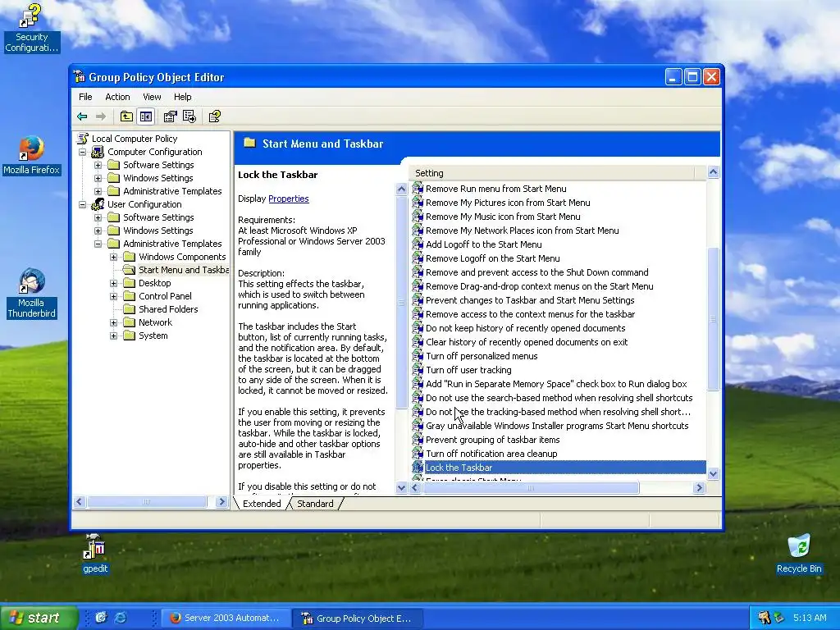840x630 pixels.
Task: Open the Properties link
Action: tap(288, 199)
